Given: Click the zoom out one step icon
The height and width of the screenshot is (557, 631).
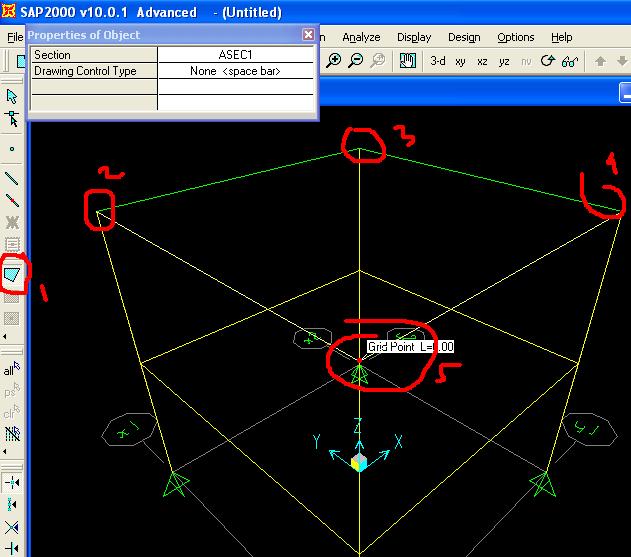Looking at the screenshot, I should pyautogui.click(x=356, y=61).
